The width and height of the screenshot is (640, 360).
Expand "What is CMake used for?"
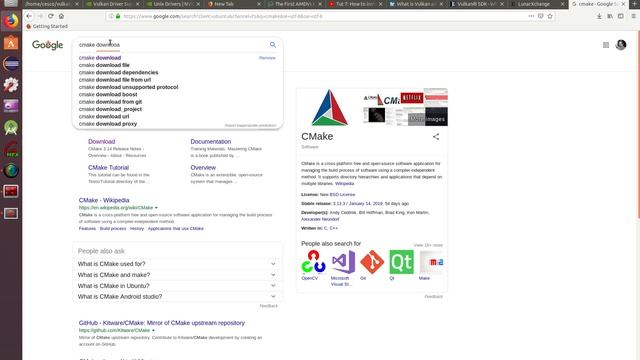coord(177,264)
